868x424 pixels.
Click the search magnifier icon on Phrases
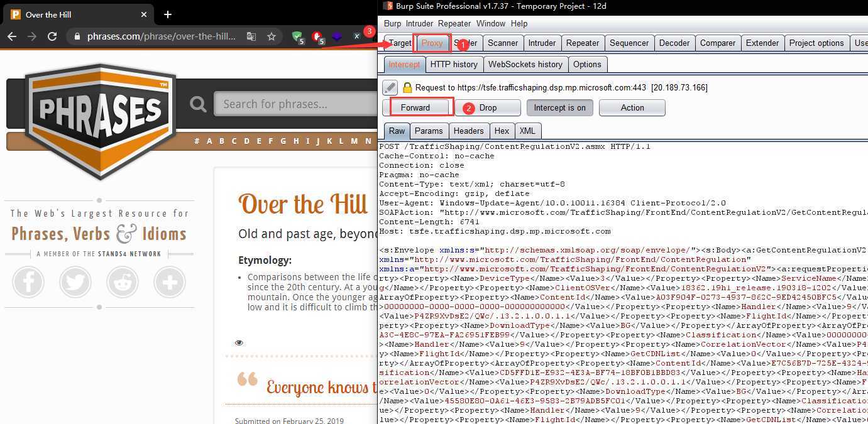[x=199, y=104]
